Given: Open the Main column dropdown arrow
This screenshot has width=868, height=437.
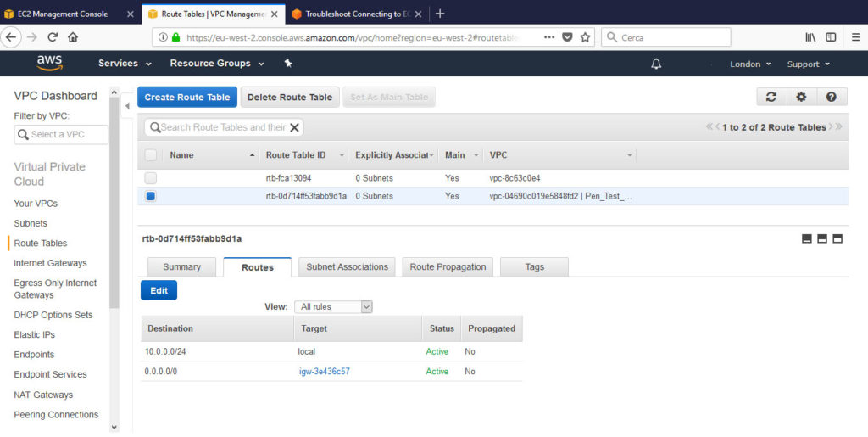Looking at the screenshot, I should pyautogui.click(x=476, y=155).
